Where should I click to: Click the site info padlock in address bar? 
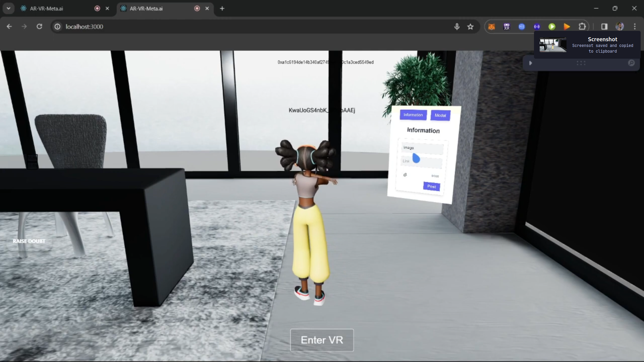pyautogui.click(x=57, y=26)
